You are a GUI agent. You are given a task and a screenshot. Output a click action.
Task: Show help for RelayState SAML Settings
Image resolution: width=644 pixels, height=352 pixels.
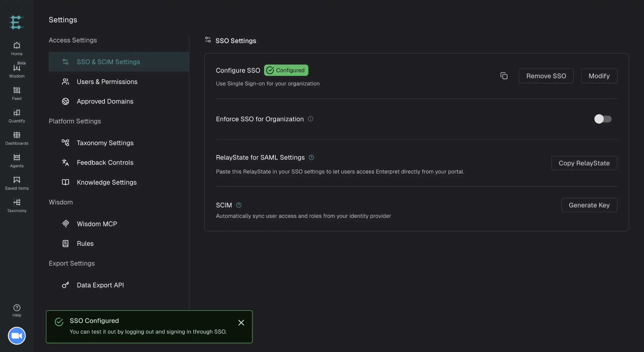point(311,157)
